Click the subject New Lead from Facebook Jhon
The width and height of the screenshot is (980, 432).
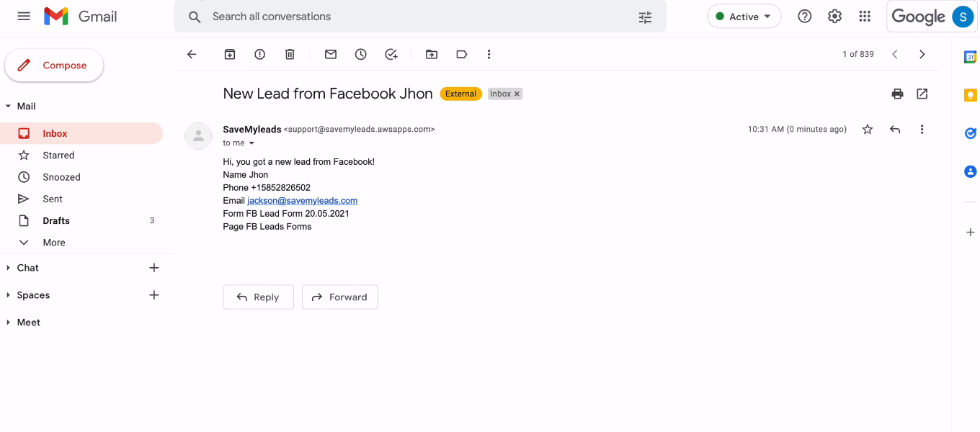pos(328,94)
